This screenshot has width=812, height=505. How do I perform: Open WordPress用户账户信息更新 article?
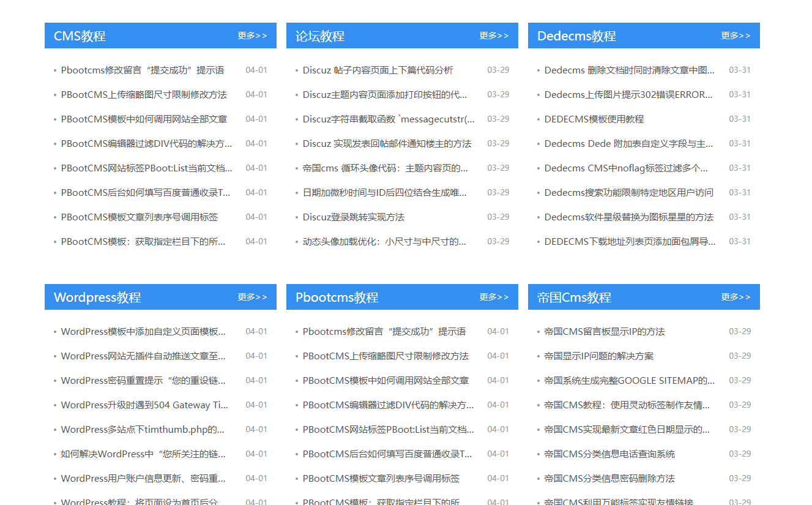(143, 479)
